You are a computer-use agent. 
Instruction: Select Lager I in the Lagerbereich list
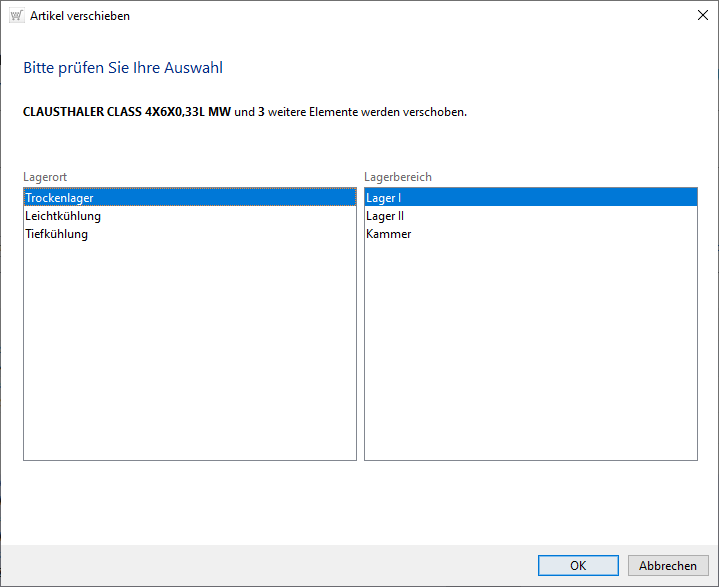(x=384, y=198)
